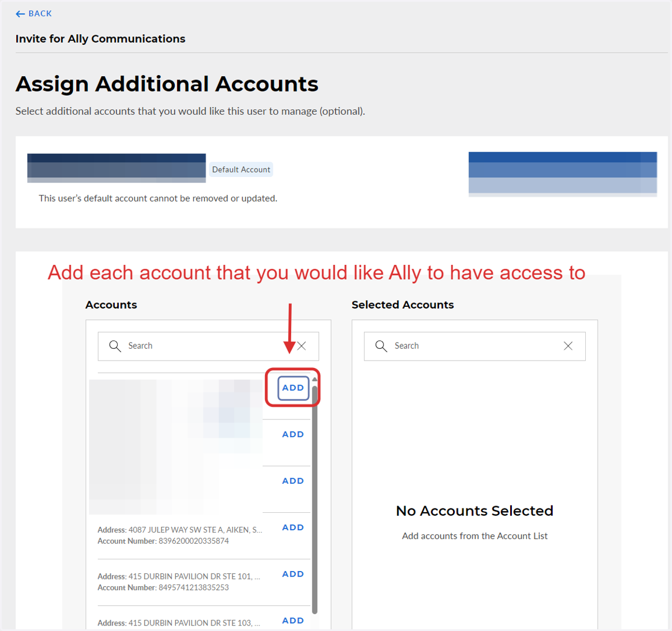Focus the Accounts search field
672x631 pixels.
pos(208,346)
